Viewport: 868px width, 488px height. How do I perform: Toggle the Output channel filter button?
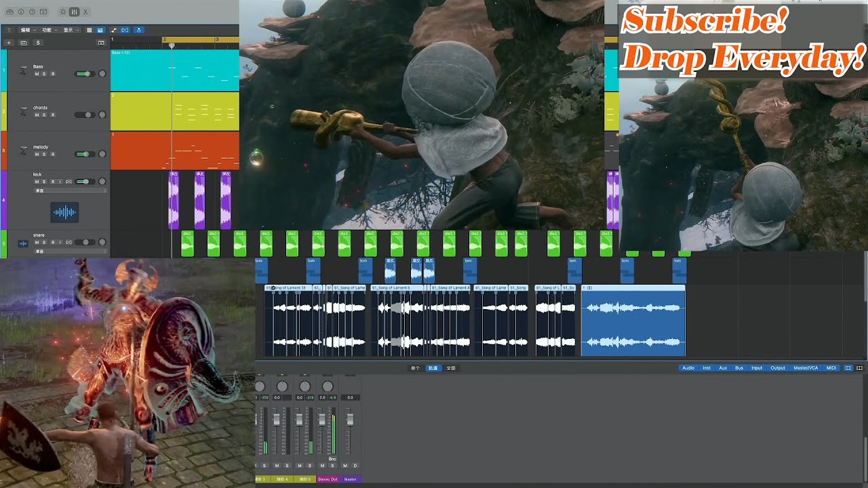(x=778, y=368)
